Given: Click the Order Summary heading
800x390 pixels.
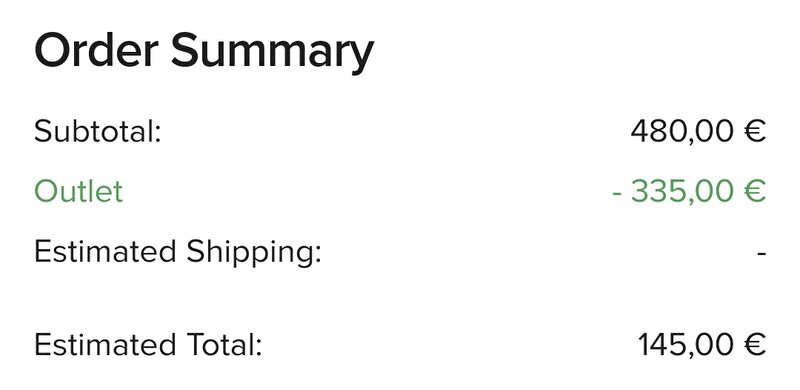Looking at the screenshot, I should [204, 52].
